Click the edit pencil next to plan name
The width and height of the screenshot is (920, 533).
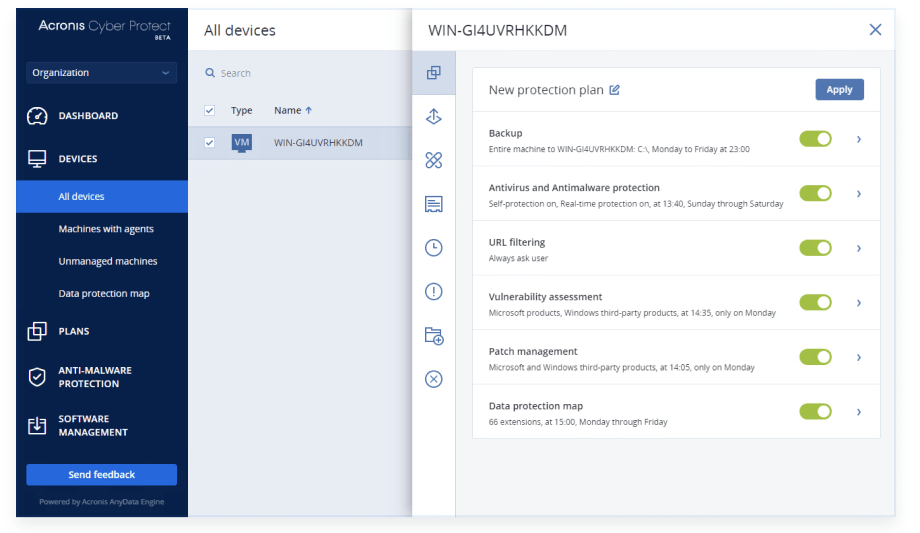[614, 90]
